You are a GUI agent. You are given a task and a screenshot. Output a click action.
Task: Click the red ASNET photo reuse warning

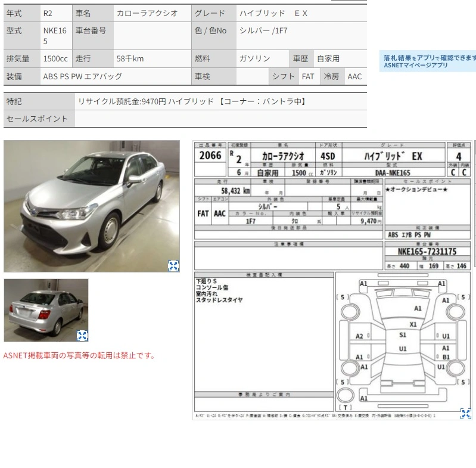79,355
